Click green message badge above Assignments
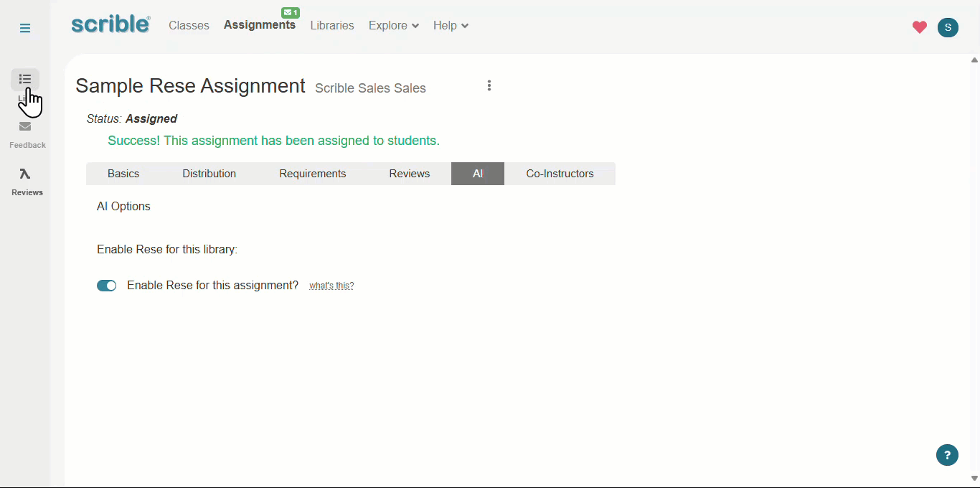 tap(291, 12)
